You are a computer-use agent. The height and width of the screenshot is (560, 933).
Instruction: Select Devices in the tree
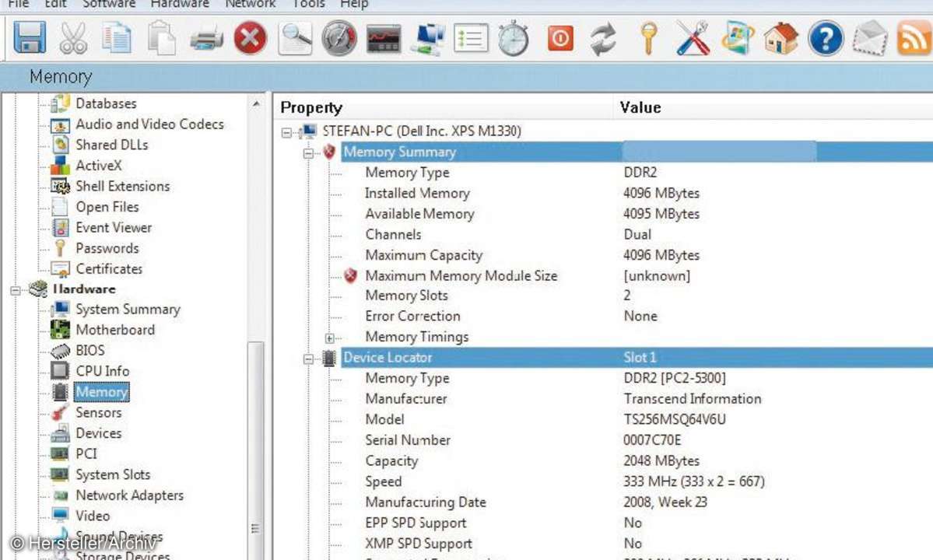coord(98,433)
